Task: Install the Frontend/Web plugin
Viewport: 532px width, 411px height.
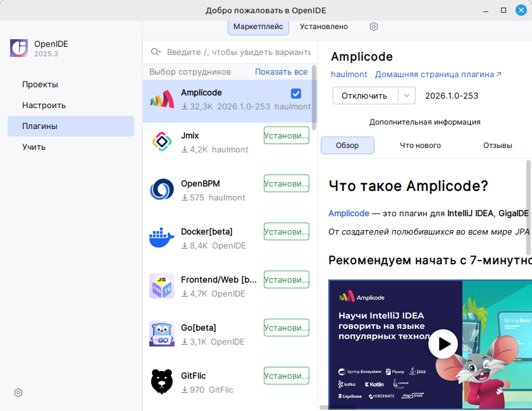Action: click(287, 279)
